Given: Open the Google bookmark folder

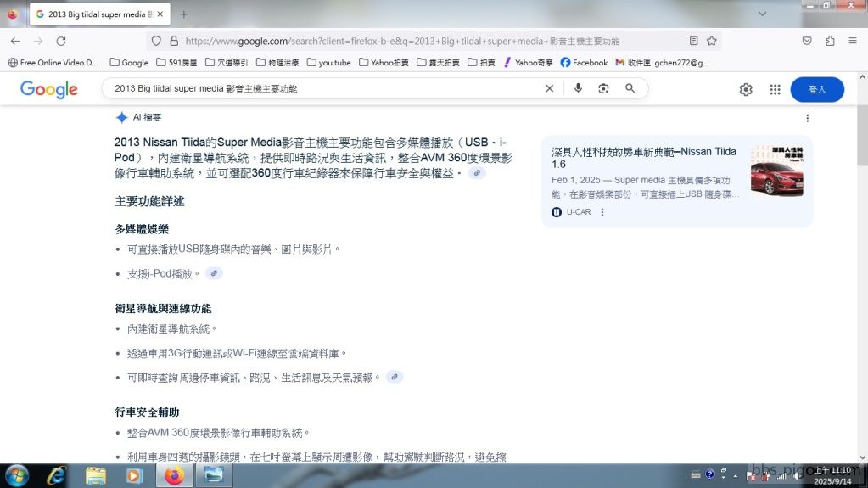Looking at the screenshot, I should (x=129, y=63).
